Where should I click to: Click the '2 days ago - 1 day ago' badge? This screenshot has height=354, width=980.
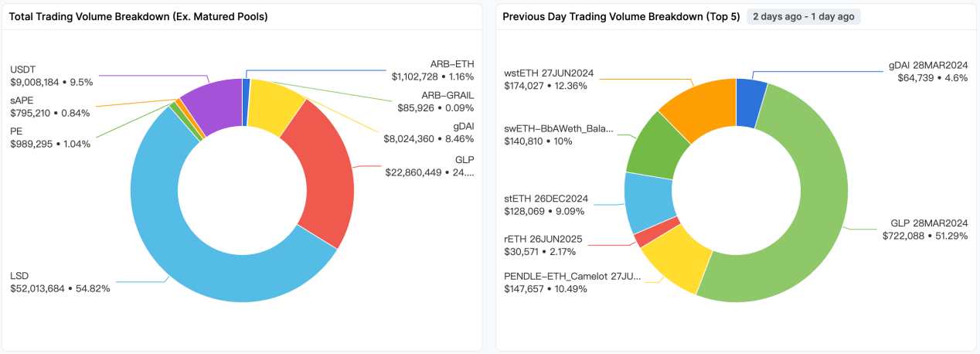(x=803, y=16)
